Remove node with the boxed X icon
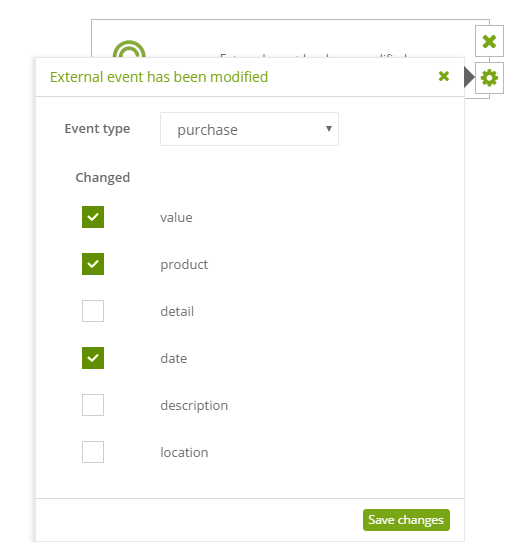520x560 pixels. point(489,41)
